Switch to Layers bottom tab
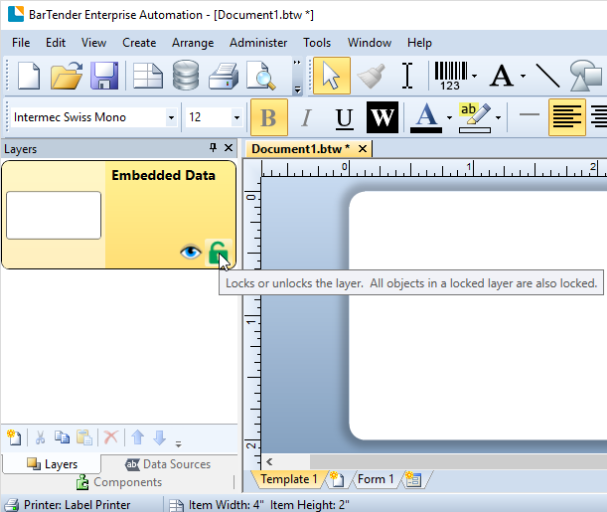The image size is (607, 512). [x=52, y=464]
